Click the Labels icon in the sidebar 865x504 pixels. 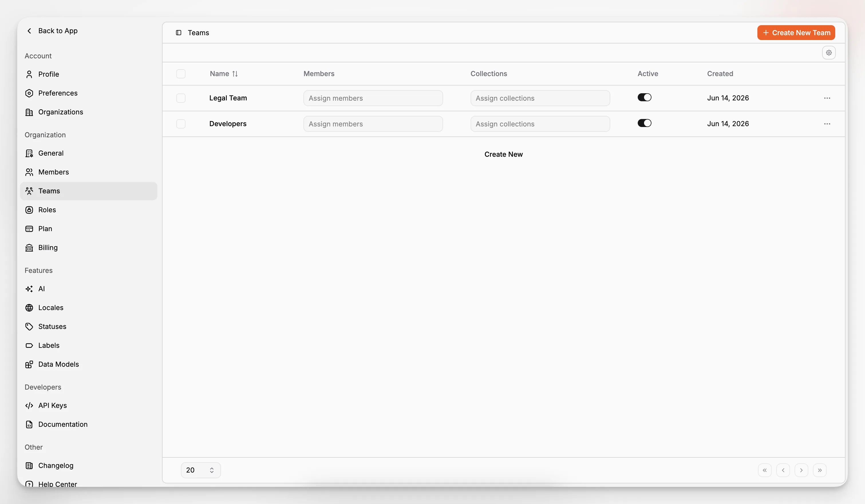29,346
